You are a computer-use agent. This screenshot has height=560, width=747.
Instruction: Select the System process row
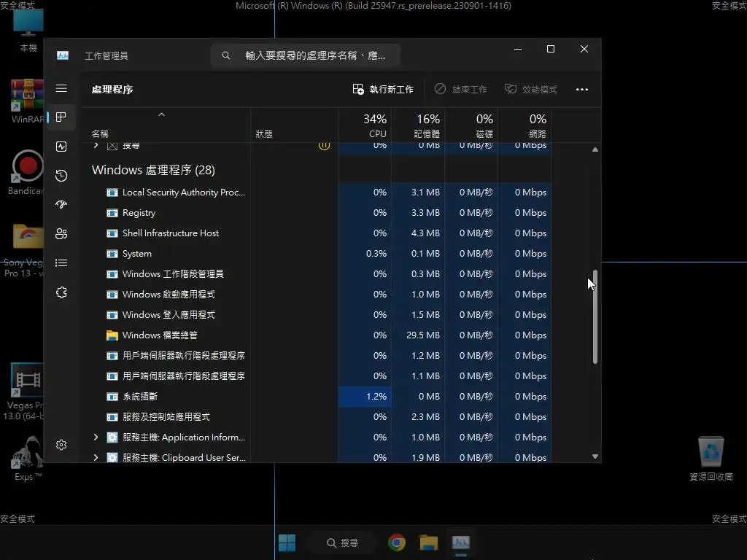(317, 254)
